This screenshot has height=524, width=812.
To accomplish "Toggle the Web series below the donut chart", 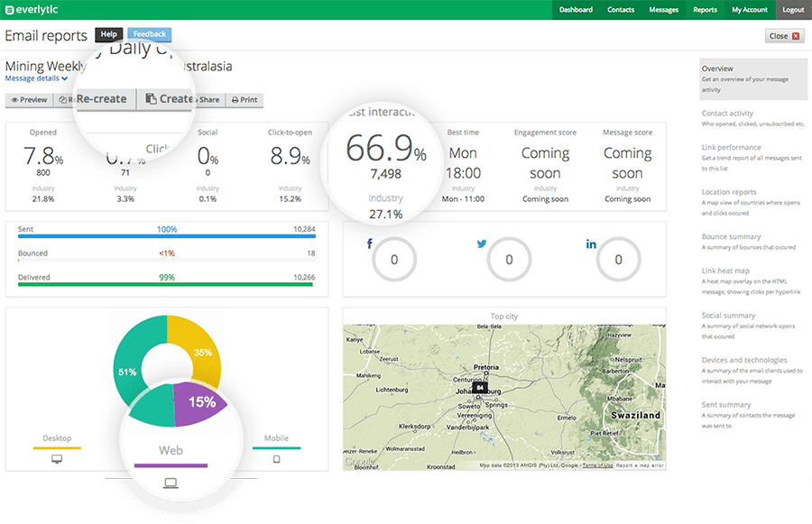I will (170, 450).
